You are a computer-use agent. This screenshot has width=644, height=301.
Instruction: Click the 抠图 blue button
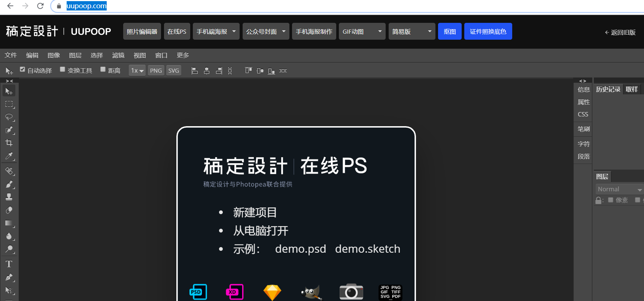[450, 31]
